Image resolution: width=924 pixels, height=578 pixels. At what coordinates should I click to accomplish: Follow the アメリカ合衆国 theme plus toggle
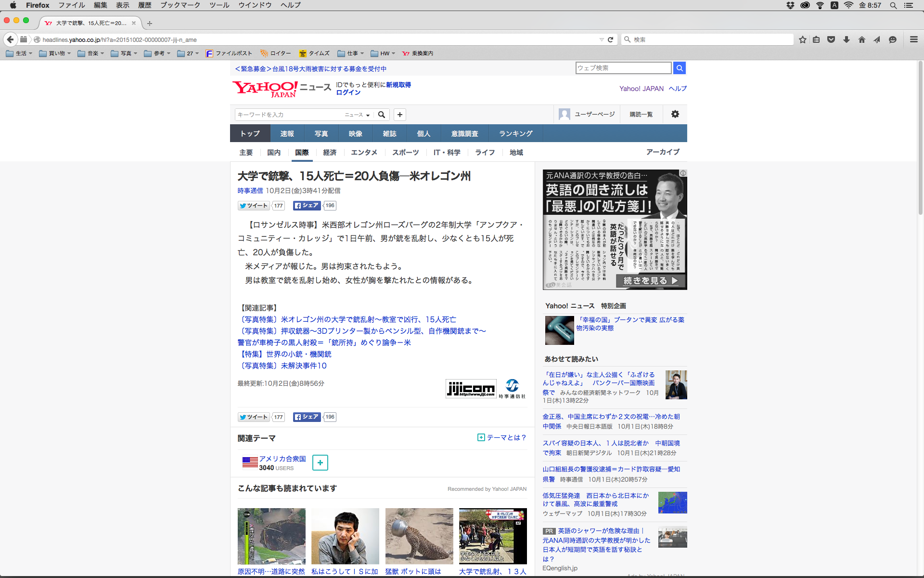(x=320, y=462)
